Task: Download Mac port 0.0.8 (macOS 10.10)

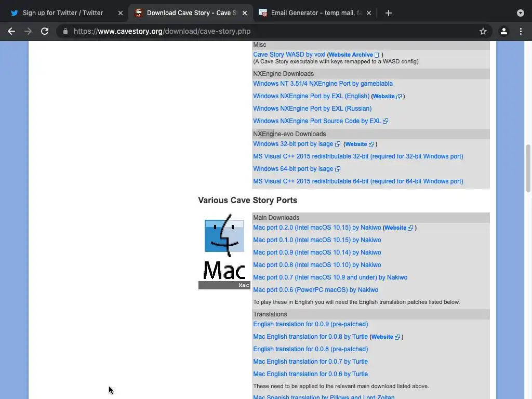Action: click(317, 265)
